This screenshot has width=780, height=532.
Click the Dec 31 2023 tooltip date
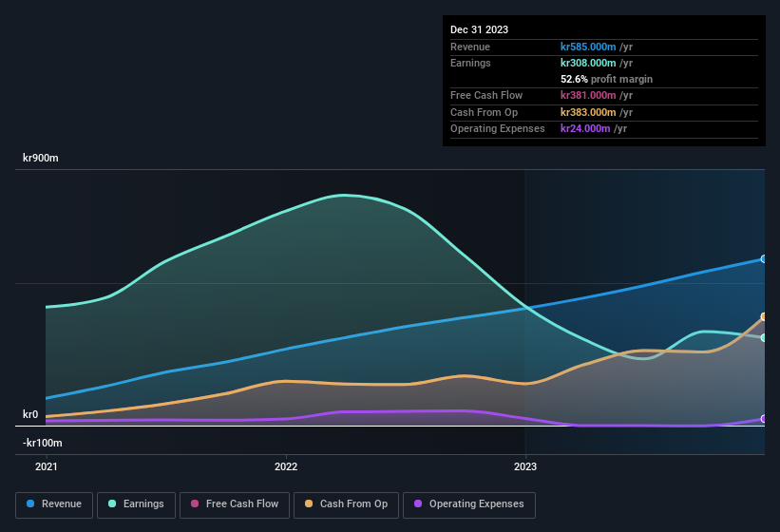[x=479, y=29]
